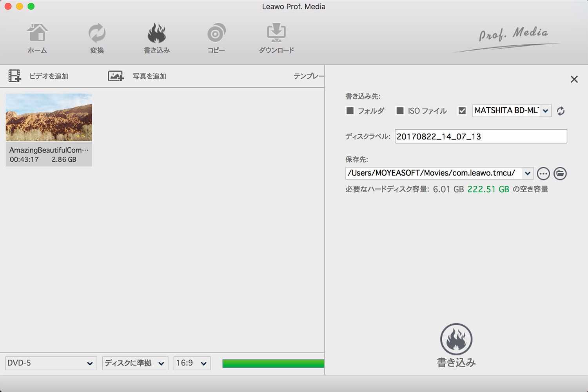This screenshot has width=588, height=392.
Task: Refresh the disc drive list
Action: point(561,111)
